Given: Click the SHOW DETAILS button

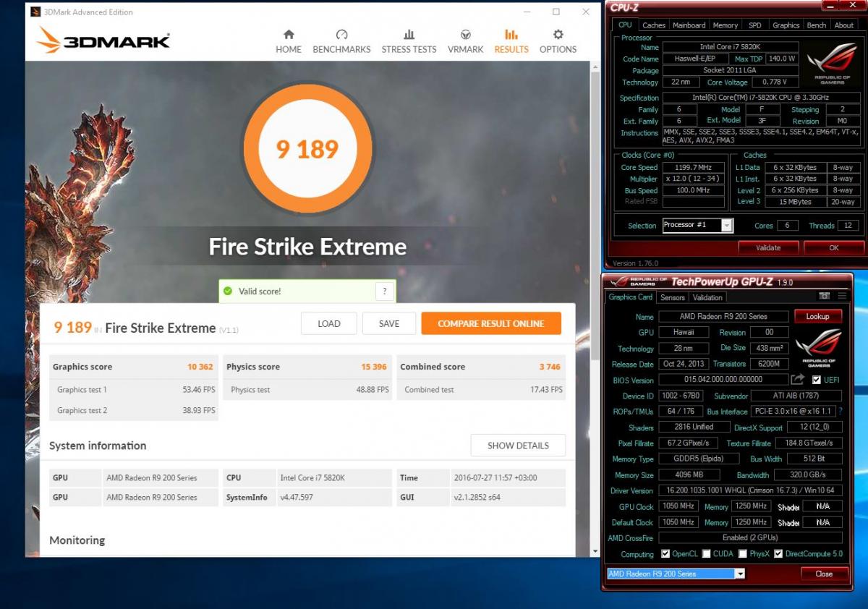Looking at the screenshot, I should click(x=518, y=446).
